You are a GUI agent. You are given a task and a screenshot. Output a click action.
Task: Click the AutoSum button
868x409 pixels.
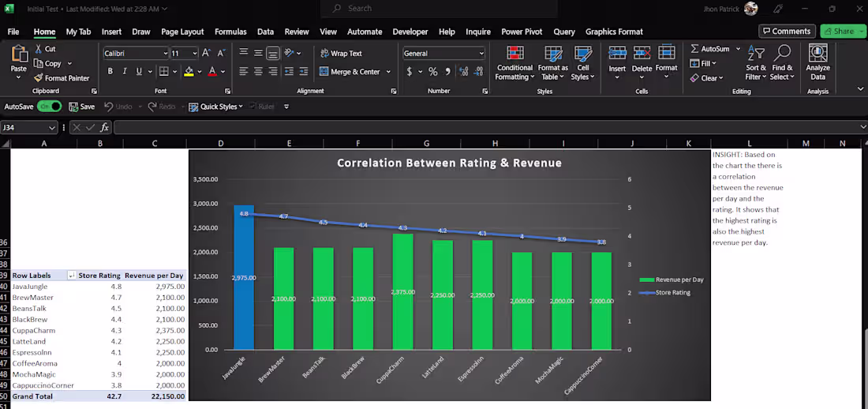point(710,49)
